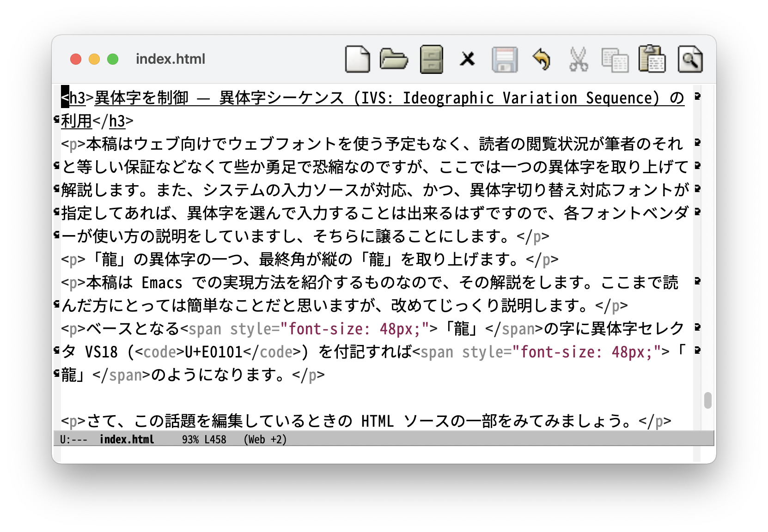Place cursor on the U+E0101 code text

[x=213, y=352]
